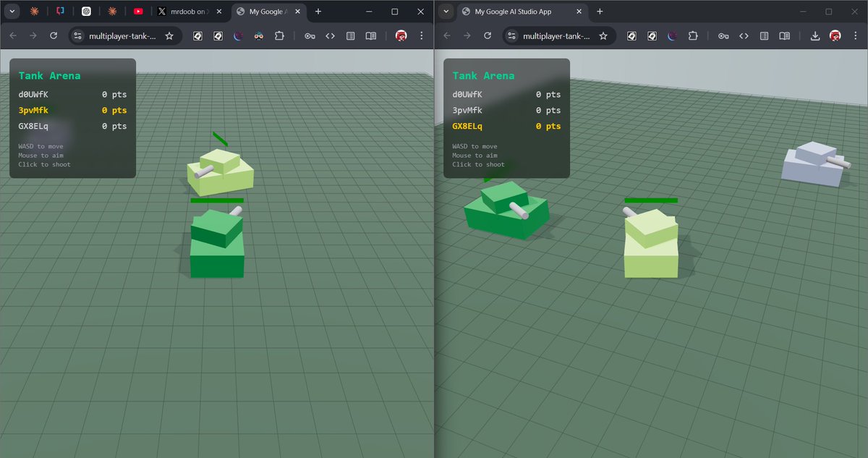Image resolution: width=868 pixels, height=458 pixels.
Task: Select the 'My Google A' tab in left window
Action: (268, 12)
